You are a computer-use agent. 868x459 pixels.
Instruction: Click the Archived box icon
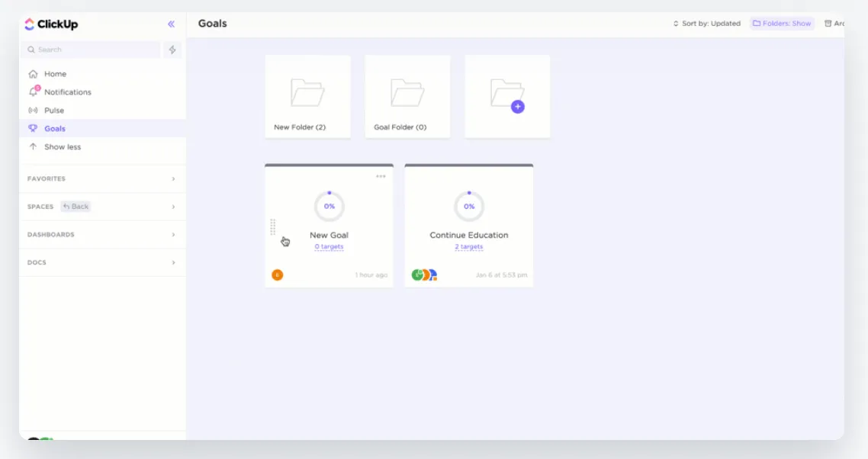[828, 23]
